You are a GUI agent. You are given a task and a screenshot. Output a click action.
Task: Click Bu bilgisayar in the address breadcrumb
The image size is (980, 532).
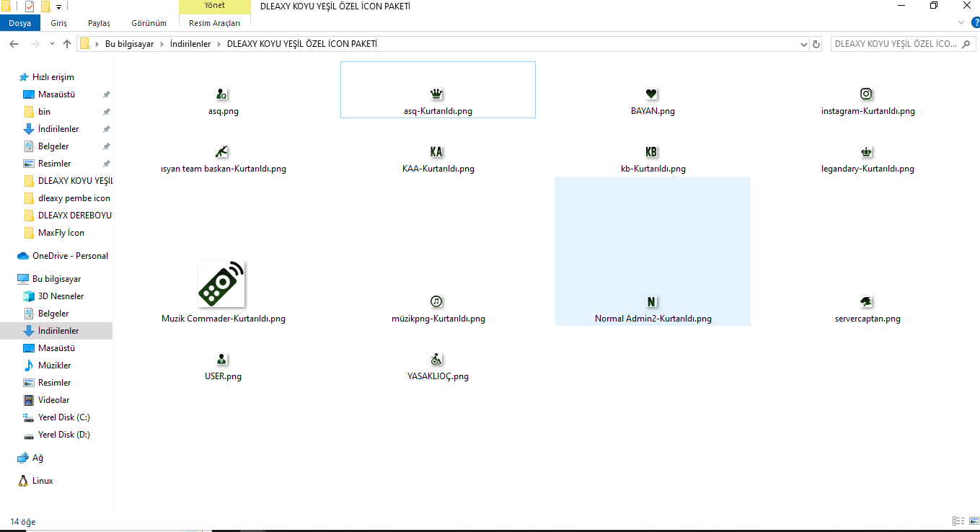coord(130,44)
